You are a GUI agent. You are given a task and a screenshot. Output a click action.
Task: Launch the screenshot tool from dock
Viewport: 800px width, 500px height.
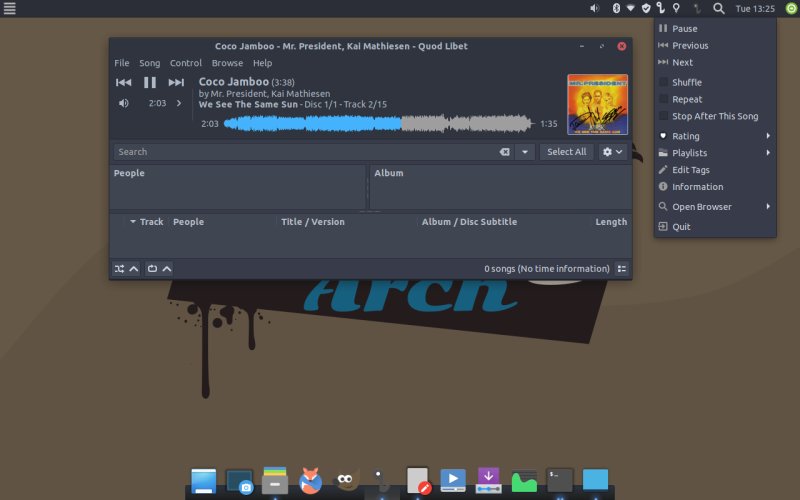click(239, 481)
